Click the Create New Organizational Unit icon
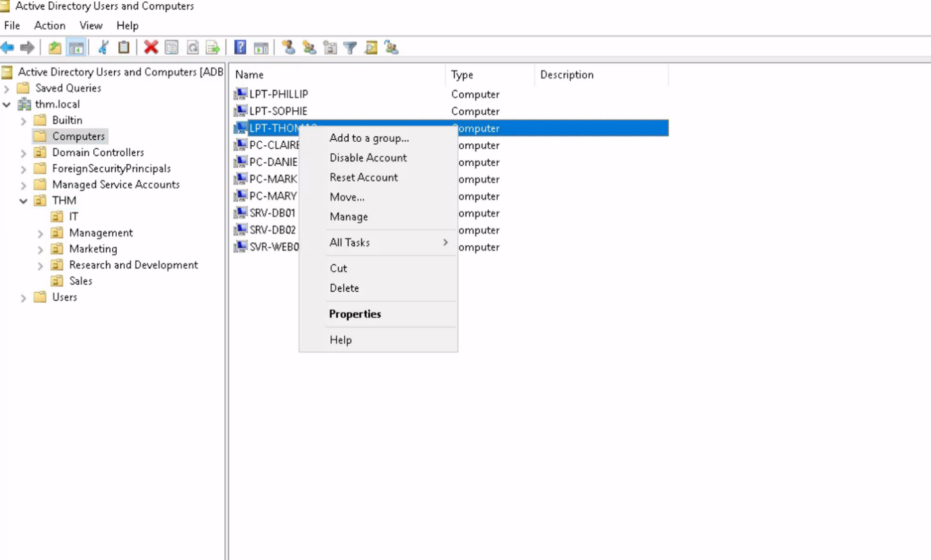The width and height of the screenshot is (931, 560). click(330, 47)
